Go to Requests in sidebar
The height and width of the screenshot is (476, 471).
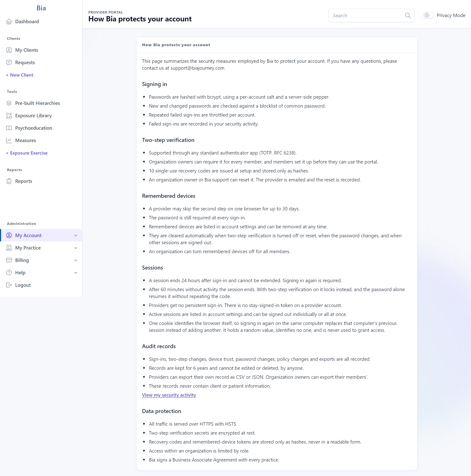pyautogui.click(x=41, y=62)
